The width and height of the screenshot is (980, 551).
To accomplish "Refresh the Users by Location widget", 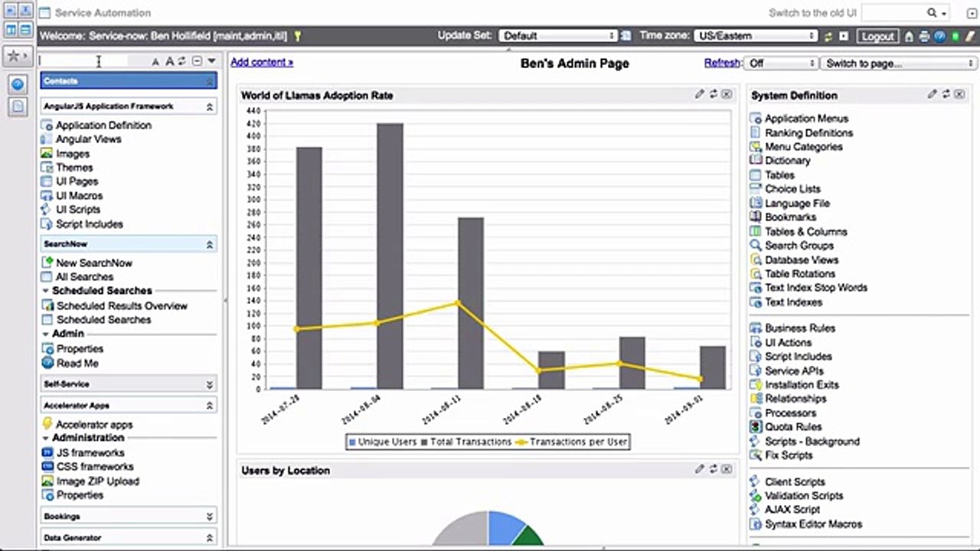I will point(713,469).
